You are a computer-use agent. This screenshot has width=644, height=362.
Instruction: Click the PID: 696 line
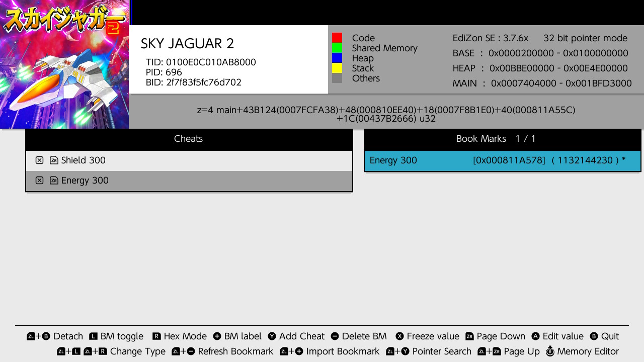click(x=164, y=72)
